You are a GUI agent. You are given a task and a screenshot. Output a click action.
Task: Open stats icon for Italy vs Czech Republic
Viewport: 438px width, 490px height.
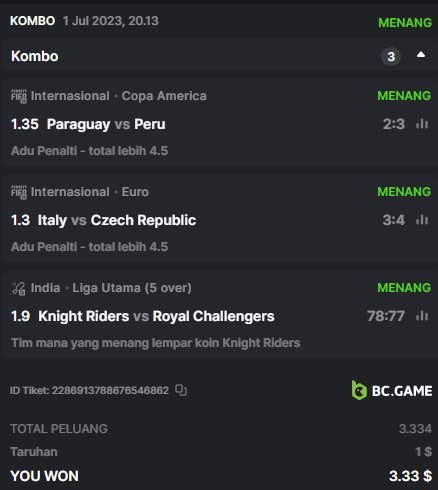422,220
